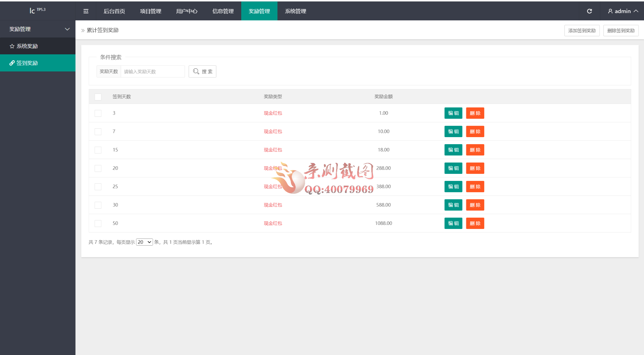Switch to 系统管理 top menu
The width and height of the screenshot is (644, 355).
(295, 11)
